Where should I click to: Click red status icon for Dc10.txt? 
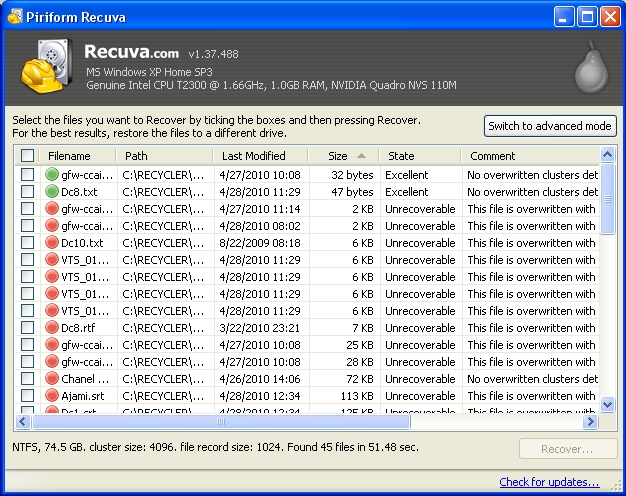(x=53, y=243)
